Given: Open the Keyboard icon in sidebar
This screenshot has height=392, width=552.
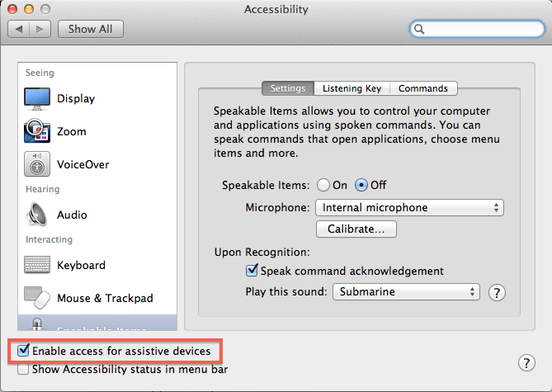Looking at the screenshot, I should click(x=37, y=265).
